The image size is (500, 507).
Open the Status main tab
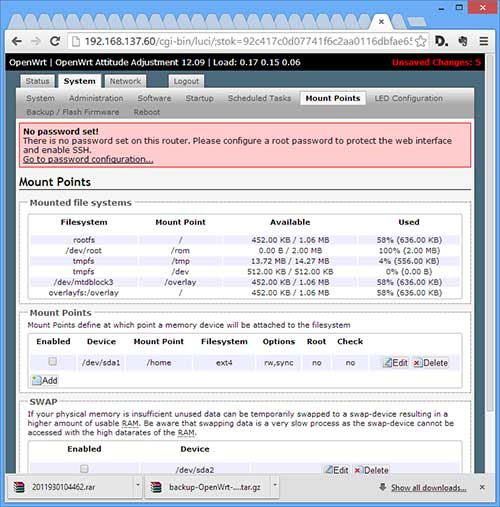click(x=37, y=81)
